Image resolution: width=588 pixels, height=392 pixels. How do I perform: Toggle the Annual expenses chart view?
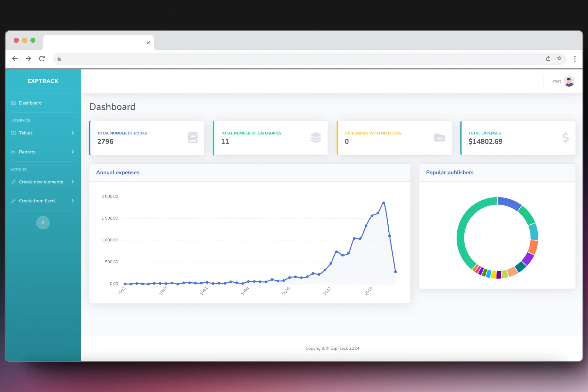click(x=117, y=172)
